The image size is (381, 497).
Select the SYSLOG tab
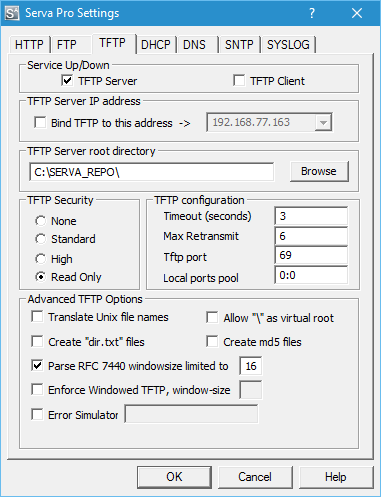click(x=288, y=45)
